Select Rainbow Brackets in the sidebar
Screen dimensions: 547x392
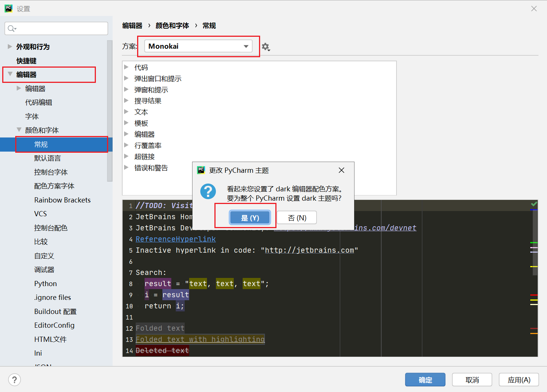pos(62,200)
